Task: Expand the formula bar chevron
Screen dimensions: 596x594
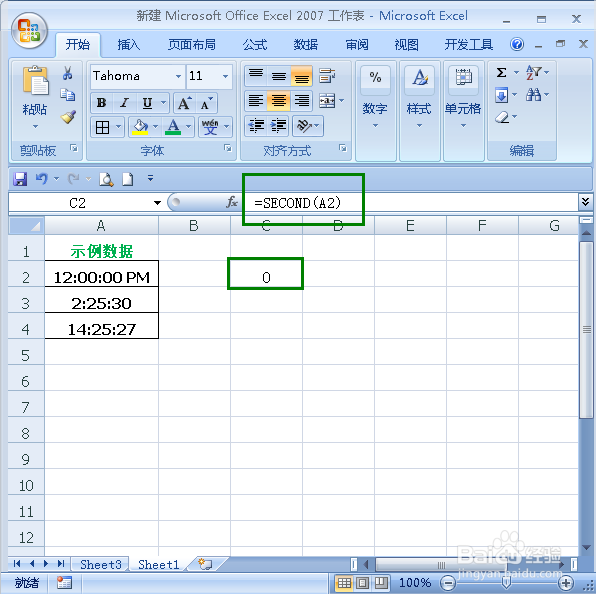Action: click(x=585, y=202)
